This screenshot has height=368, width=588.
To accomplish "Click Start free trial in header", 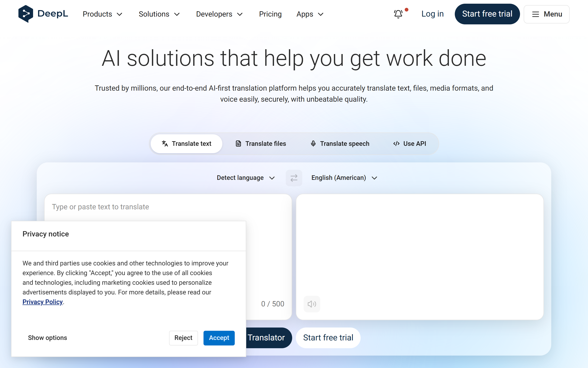I will pos(487,14).
